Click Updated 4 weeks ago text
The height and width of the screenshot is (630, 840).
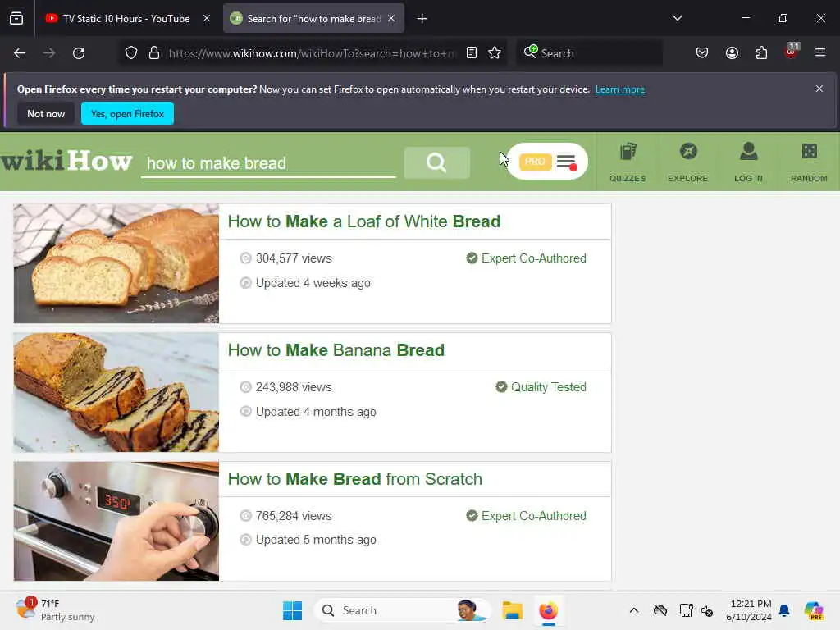click(x=313, y=283)
